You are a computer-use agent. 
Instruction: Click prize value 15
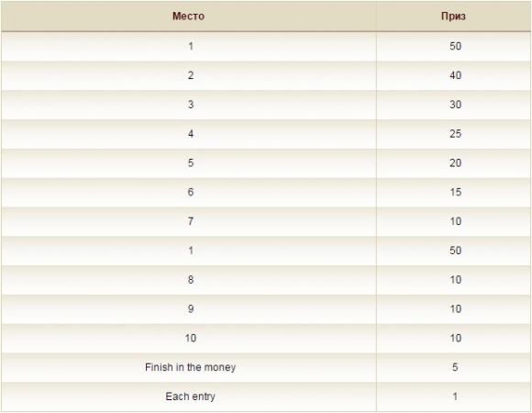coord(455,192)
